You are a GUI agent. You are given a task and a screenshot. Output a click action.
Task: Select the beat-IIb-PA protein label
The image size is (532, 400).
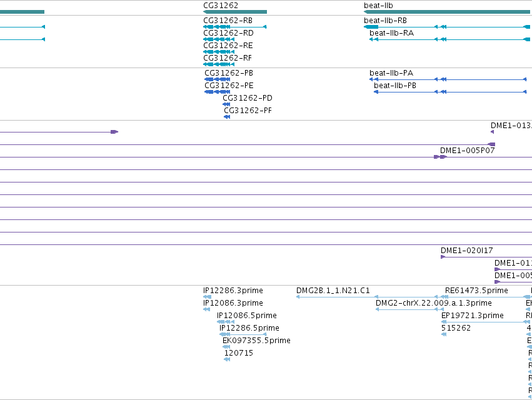(x=391, y=73)
